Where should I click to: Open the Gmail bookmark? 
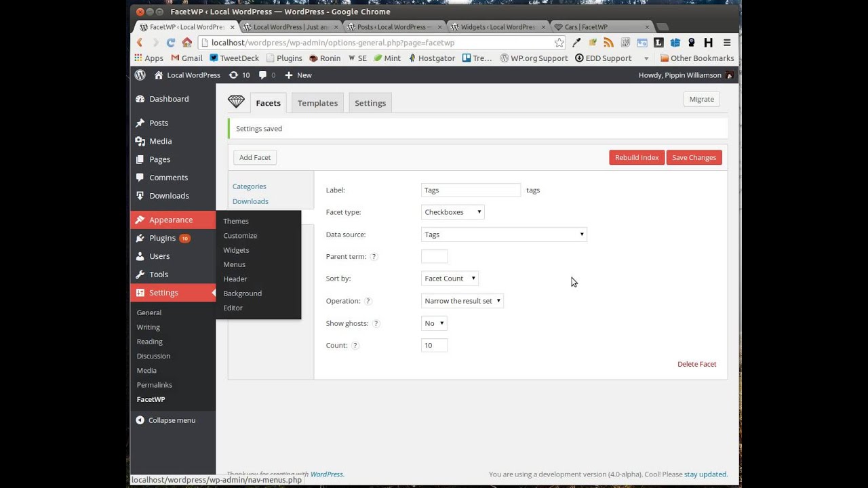click(x=187, y=58)
